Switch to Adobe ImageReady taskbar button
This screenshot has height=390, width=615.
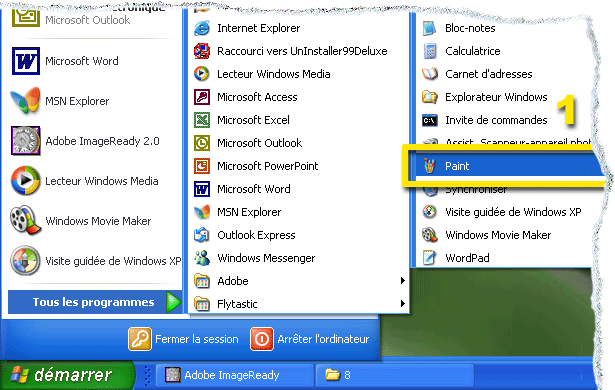coord(235,375)
